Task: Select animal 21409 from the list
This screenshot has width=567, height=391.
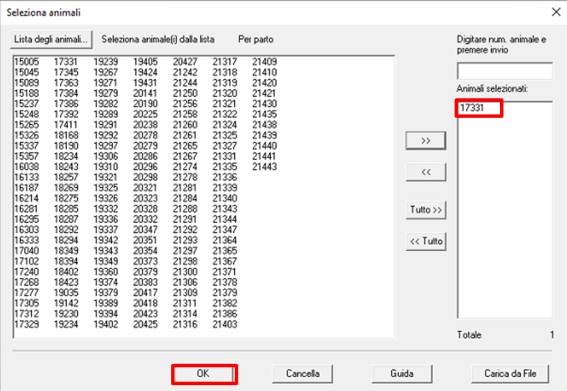Action: pos(265,62)
